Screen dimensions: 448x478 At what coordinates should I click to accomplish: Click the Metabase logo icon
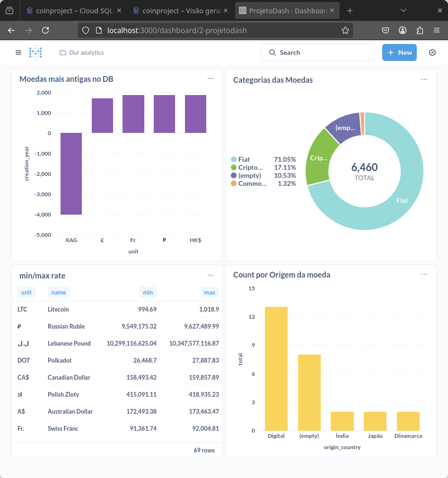pyautogui.click(x=35, y=52)
